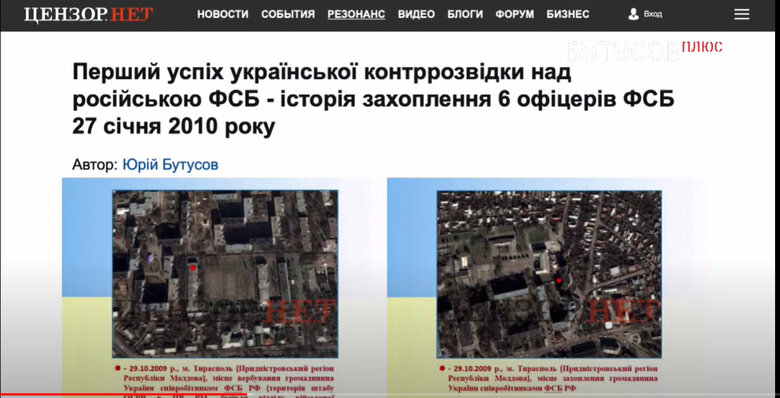Select the Резонанс section
The image size is (780, 398).
point(356,14)
